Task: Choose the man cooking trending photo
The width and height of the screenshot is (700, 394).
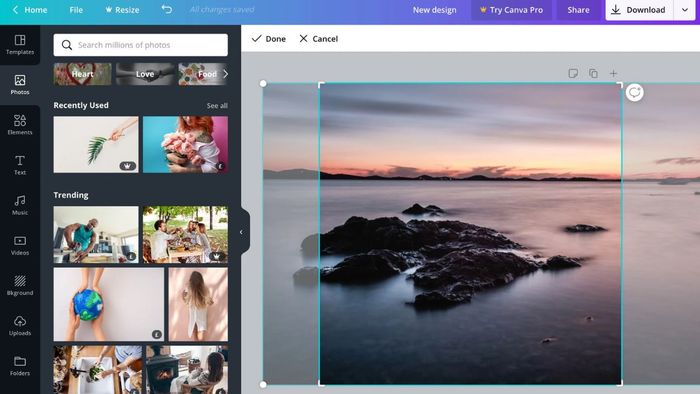Action: pyautogui.click(x=96, y=234)
